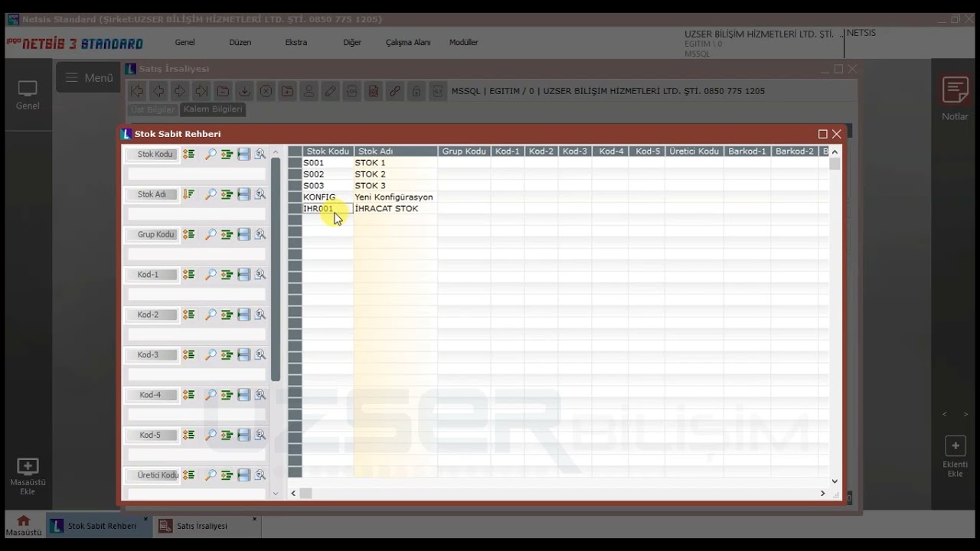980x551 pixels.
Task: Click the magnifier icon in Grup Kodu row
Action: [x=211, y=234]
